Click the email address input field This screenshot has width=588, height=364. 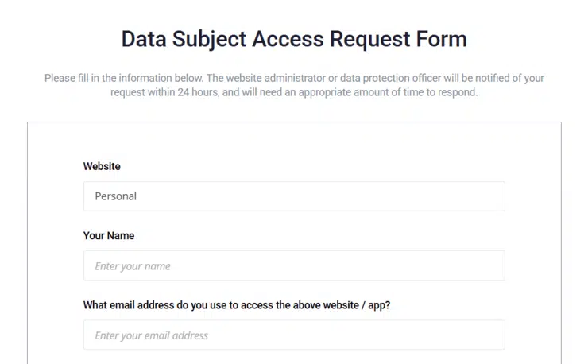click(293, 335)
